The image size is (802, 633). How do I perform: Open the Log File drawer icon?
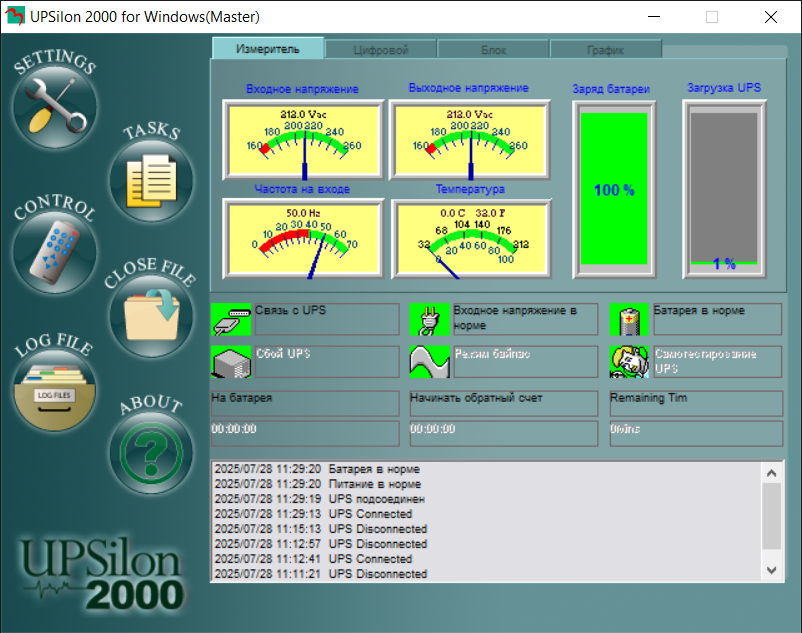54,390
